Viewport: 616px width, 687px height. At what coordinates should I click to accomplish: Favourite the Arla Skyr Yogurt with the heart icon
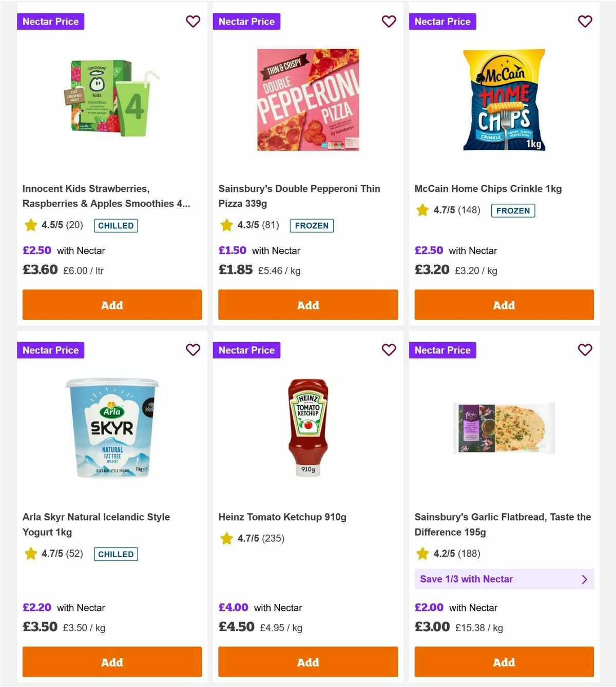(193, 350)
